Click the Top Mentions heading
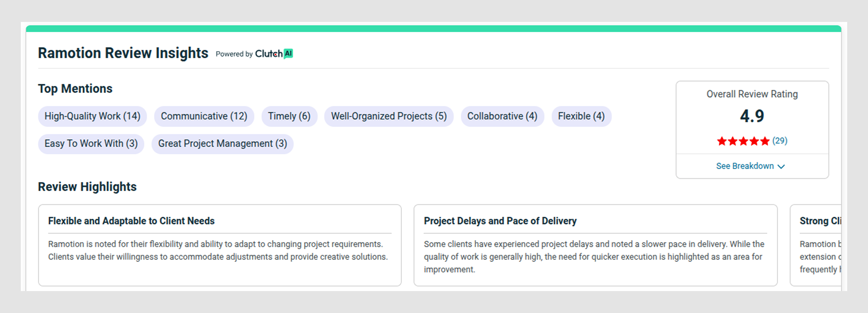868x313 pixels. (x=75, y=89)
